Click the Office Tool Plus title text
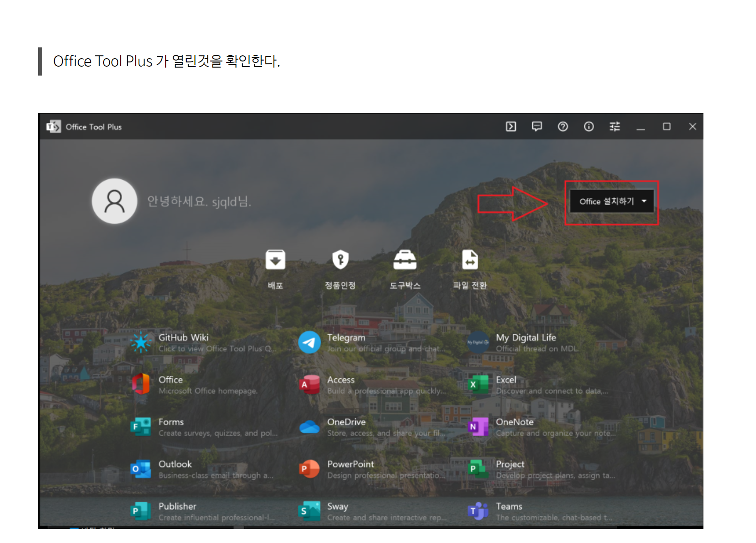 click(94, 127)
